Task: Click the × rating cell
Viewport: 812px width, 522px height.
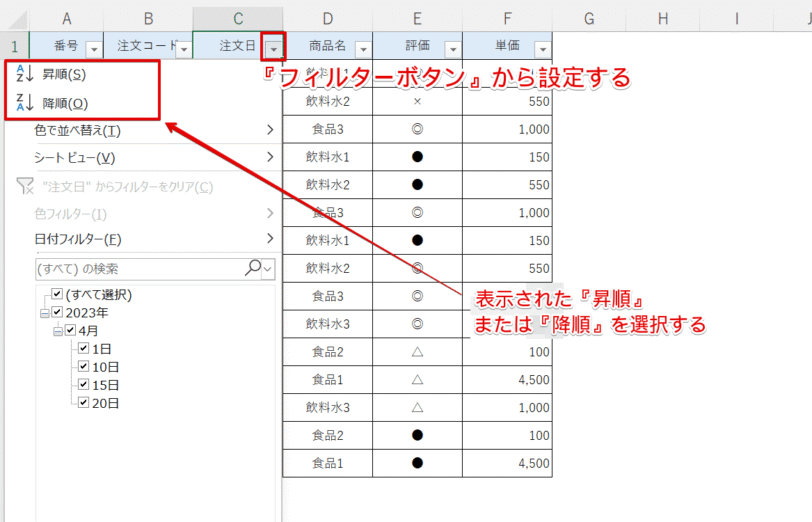Action: (417, 102)
